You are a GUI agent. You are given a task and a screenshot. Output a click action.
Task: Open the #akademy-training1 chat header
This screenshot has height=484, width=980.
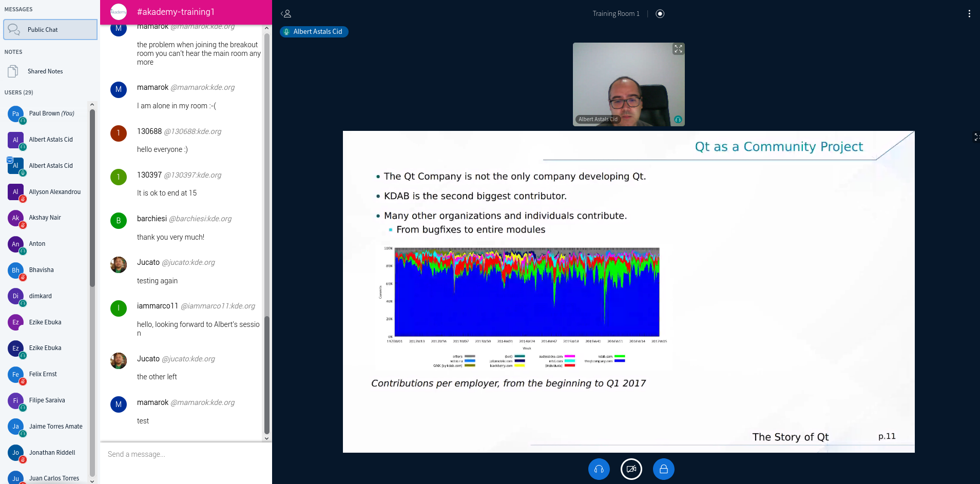(186, 12)
